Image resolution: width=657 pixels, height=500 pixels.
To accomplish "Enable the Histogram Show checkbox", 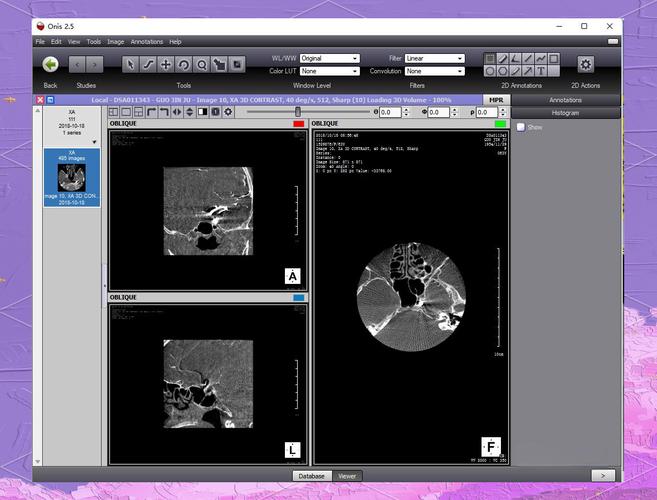I will [x=520, y=127].
